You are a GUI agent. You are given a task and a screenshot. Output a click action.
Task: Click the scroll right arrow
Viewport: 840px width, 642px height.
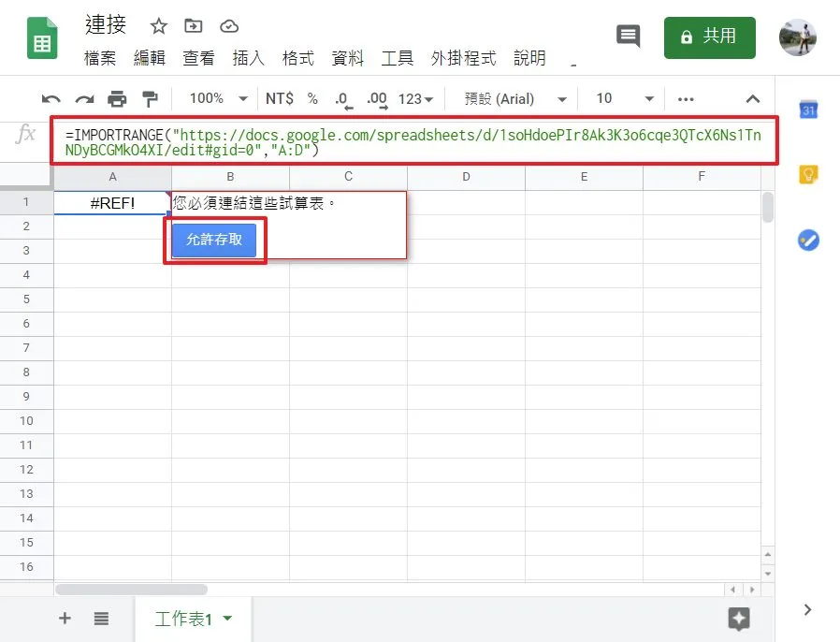point(752,590)
